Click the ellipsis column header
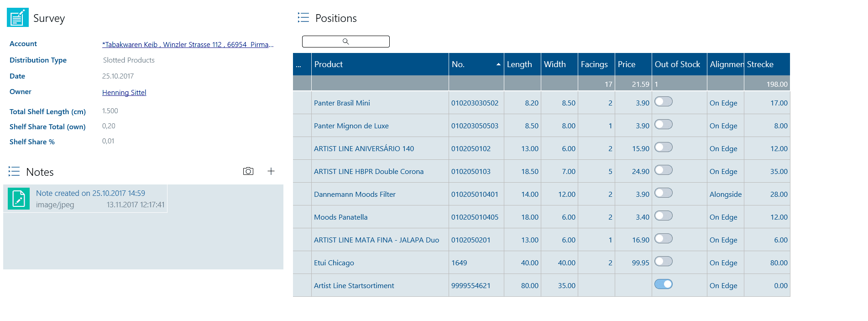 point(302,64)
